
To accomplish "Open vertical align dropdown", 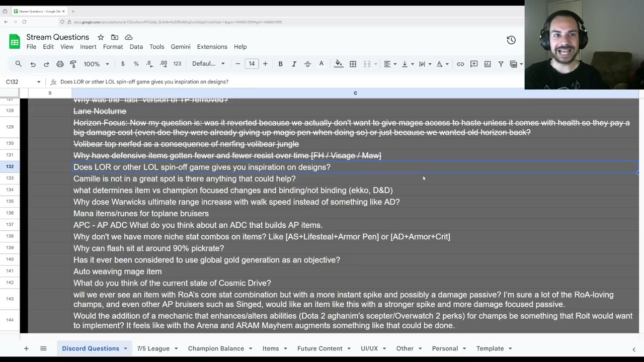I will pyautogui.click(x=408, y=64).
